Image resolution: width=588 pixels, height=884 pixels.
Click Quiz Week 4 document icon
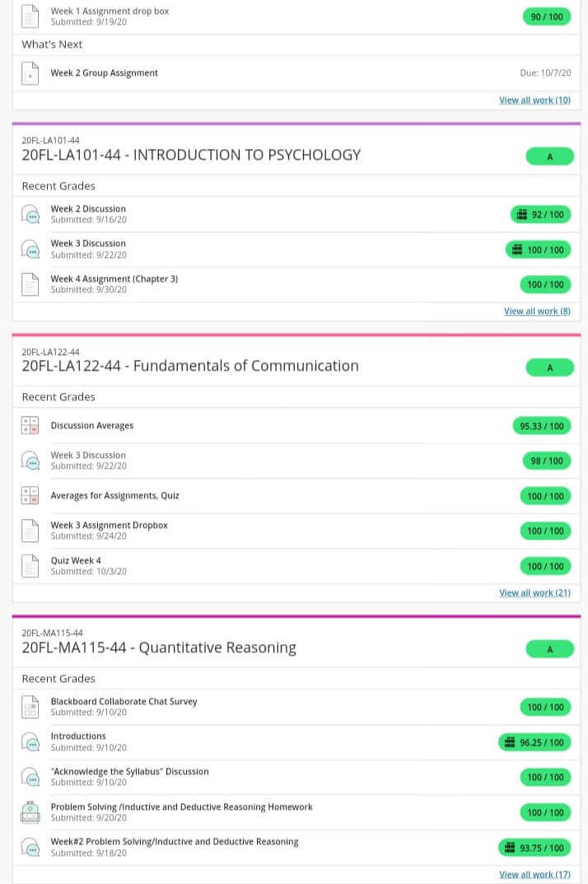click(x=30, y=566)
